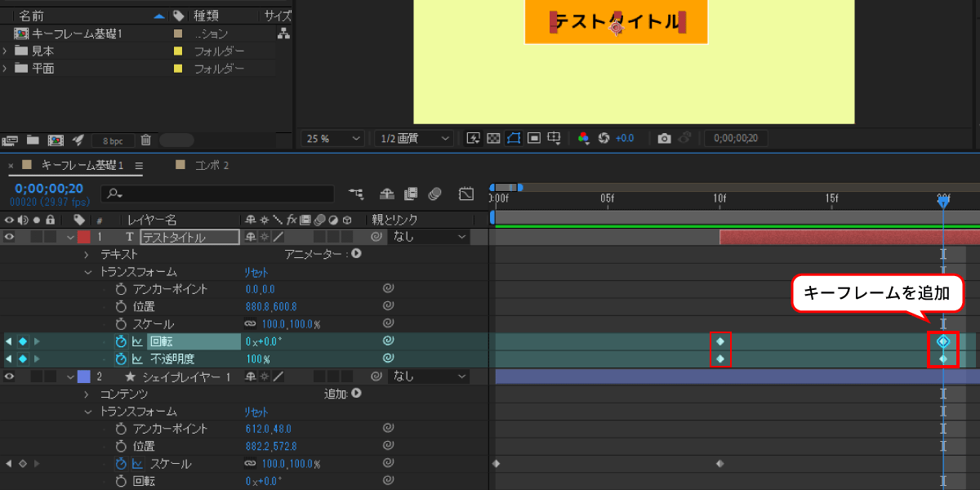Take a snapshot with the camera icon
Image resolution: width=980 pixels, height=490 pixels.
point(665,138)
